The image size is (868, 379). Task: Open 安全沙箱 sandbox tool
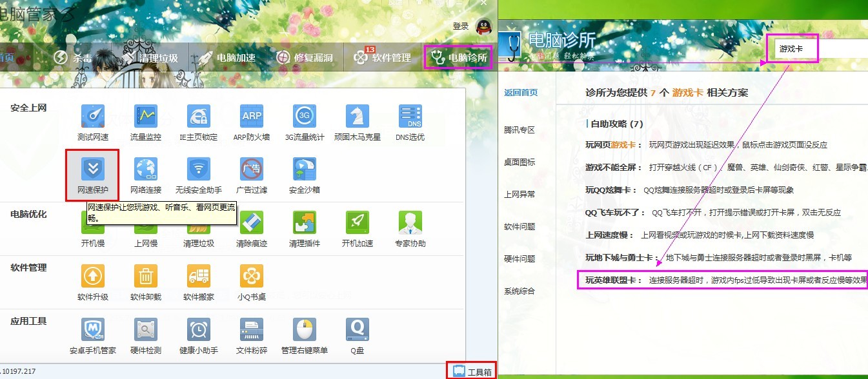[305, 176]
